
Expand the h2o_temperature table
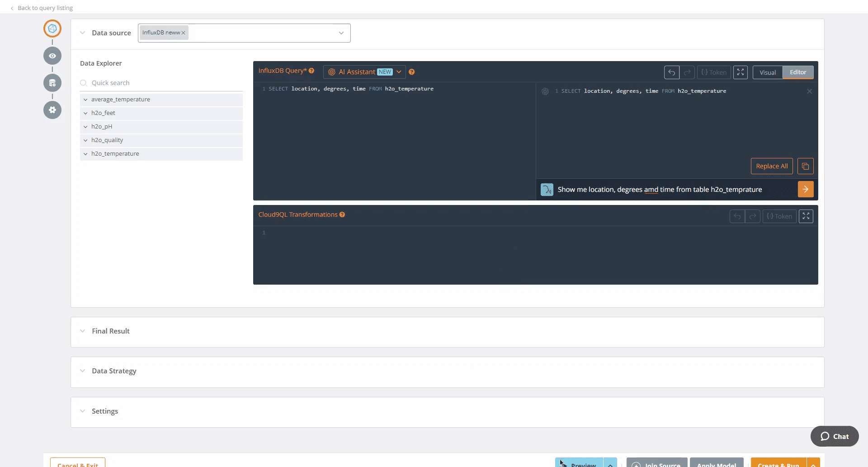(x=85, y=154)
